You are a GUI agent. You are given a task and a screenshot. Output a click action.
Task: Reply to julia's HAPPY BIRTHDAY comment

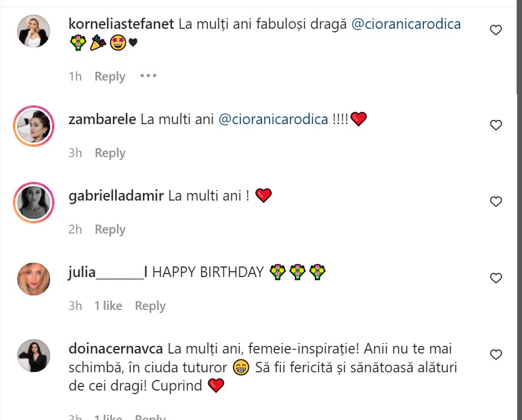tap(150, 306)
